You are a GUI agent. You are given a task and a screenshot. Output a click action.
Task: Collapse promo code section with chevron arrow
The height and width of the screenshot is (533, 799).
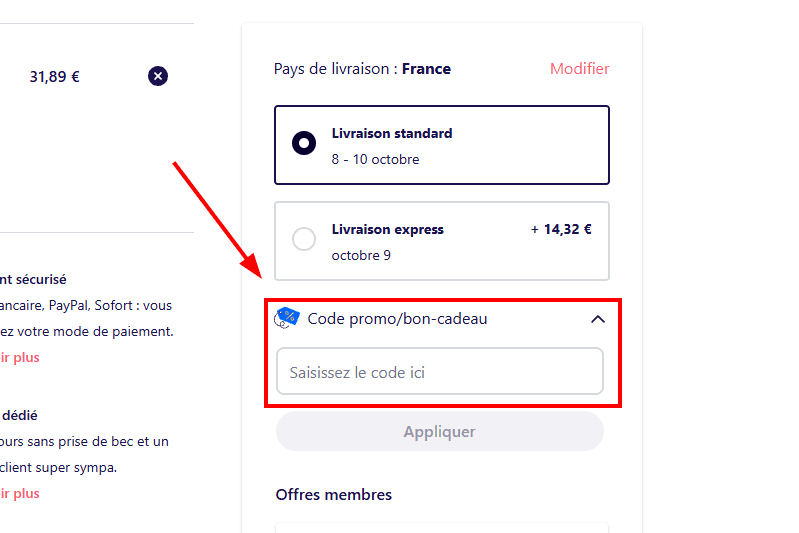[598, 319]
